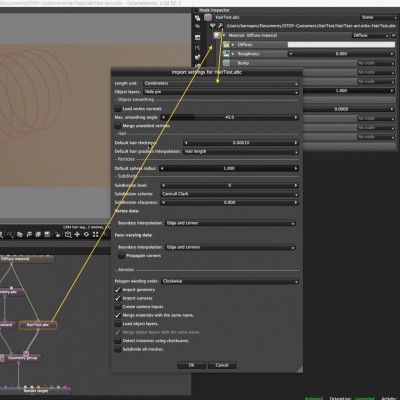Uncheck the Import cameras option
The width and height of the screenshot is (400, 400).
(118, 298)
